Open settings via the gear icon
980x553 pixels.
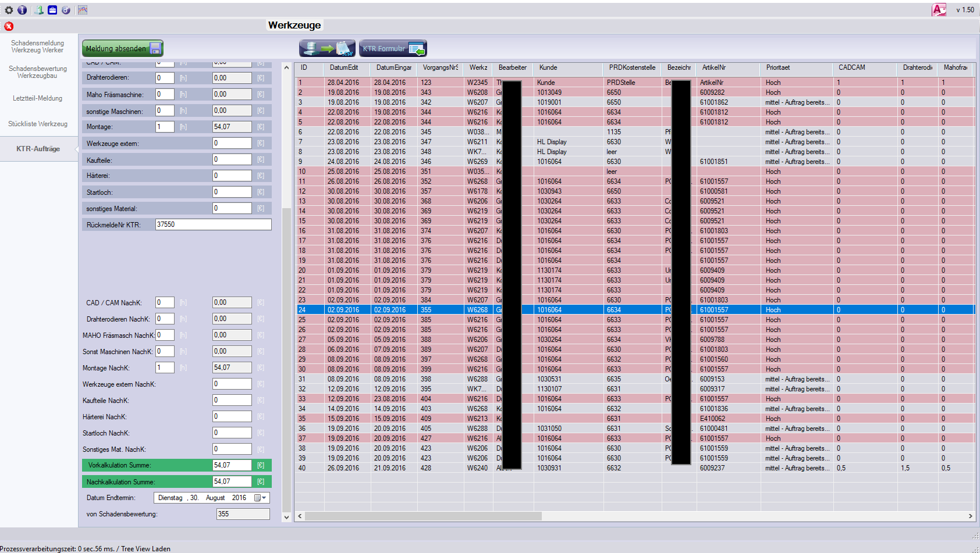(9, 10)
